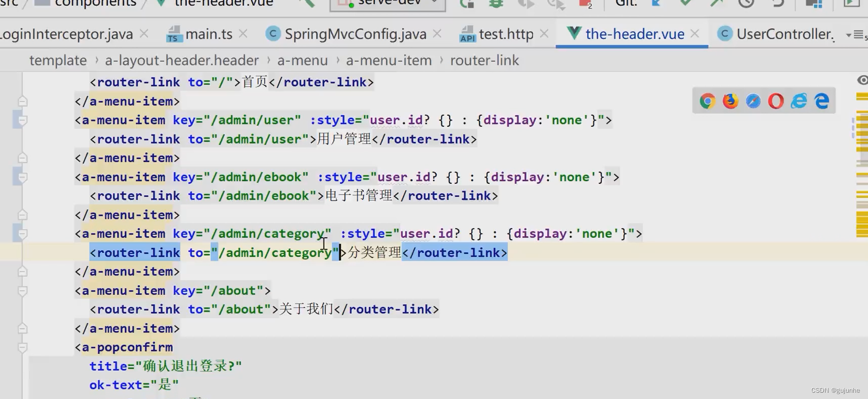Collapse the a-menu-item key="/admin/user" block
Viewport: 868px width, 399px height.
[23, 120]
